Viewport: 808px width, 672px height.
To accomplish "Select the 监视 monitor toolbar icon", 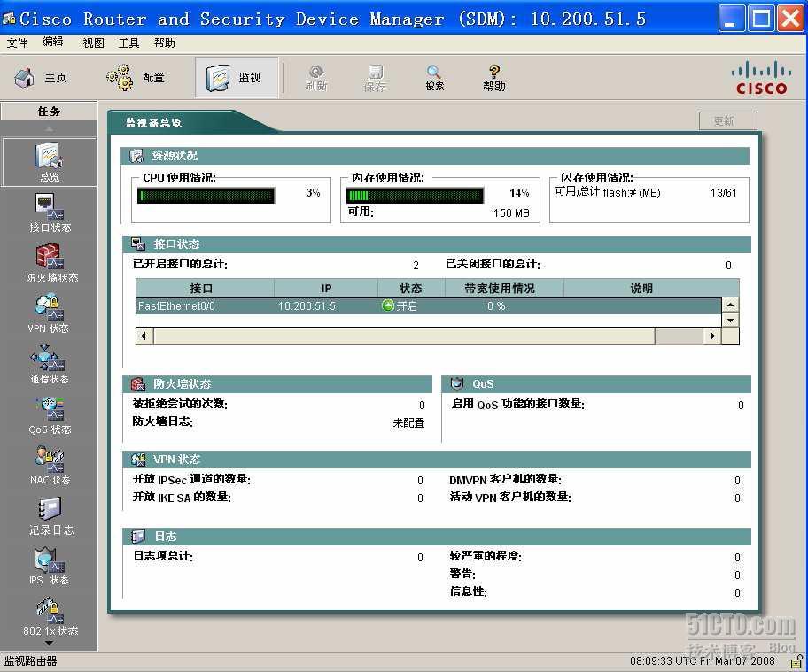I will (x=217, y=78).
